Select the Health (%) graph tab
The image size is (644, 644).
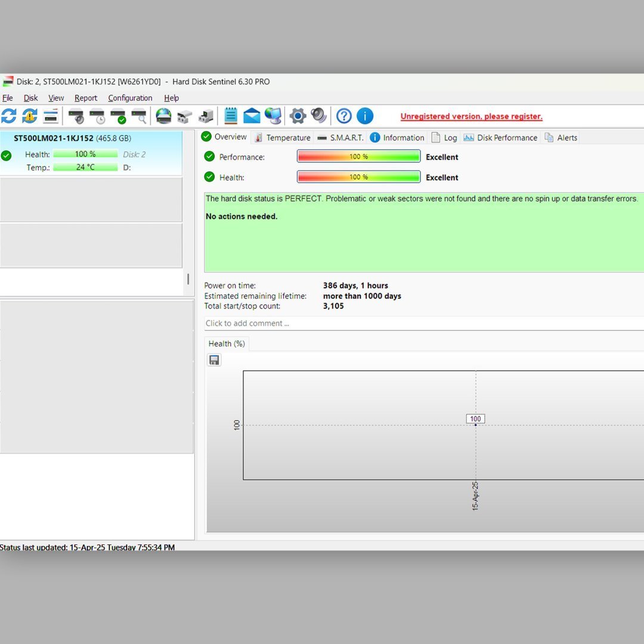click(x=227, y=344)
